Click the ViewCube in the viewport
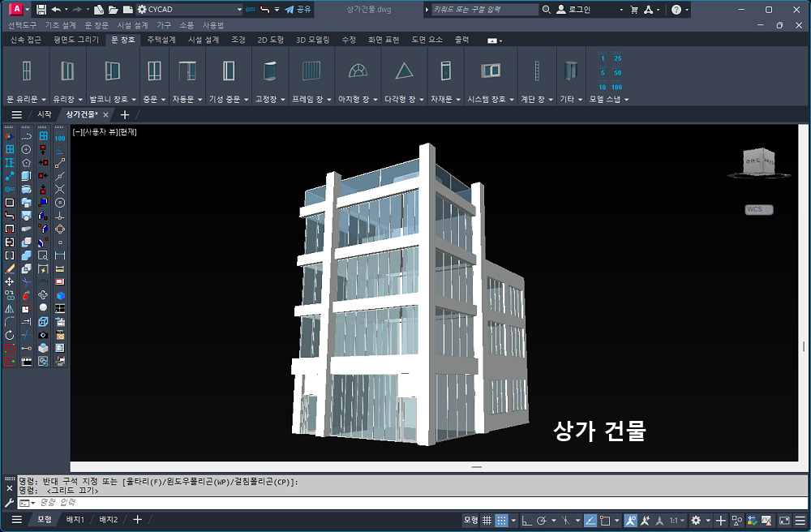The width and height of the screenshot is (811, 532). tap(758, 162)
